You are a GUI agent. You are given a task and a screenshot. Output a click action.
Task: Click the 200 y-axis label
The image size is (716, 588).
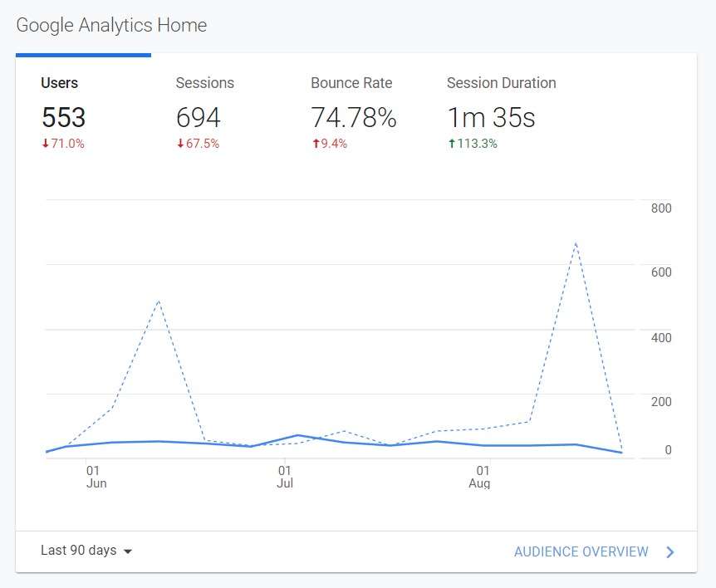coord(661,402)
